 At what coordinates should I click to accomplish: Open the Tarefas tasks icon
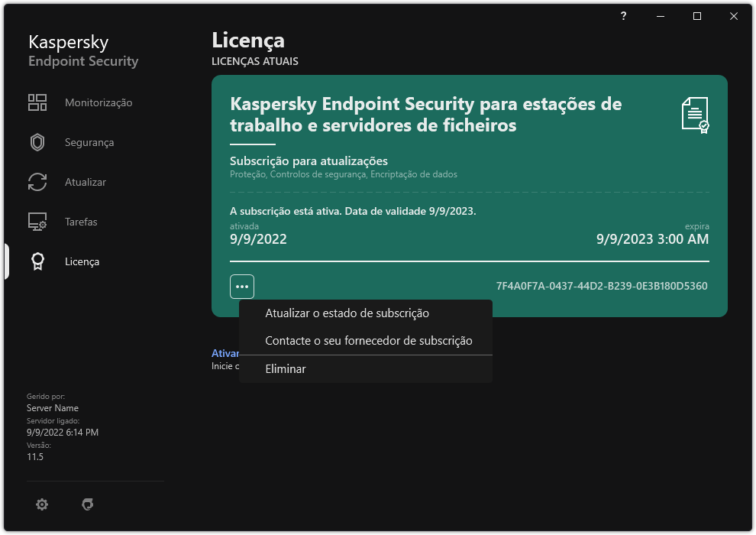(x=37, y=221)
